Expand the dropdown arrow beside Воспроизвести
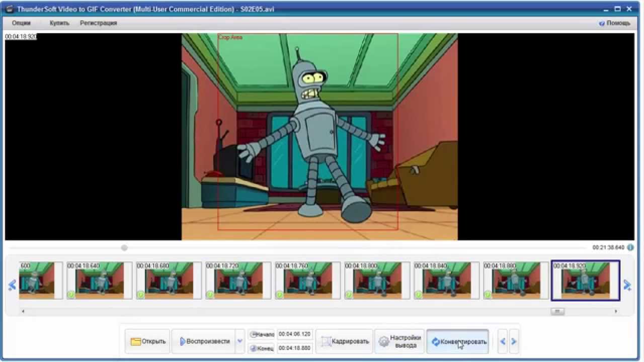 tap(240, 341)
